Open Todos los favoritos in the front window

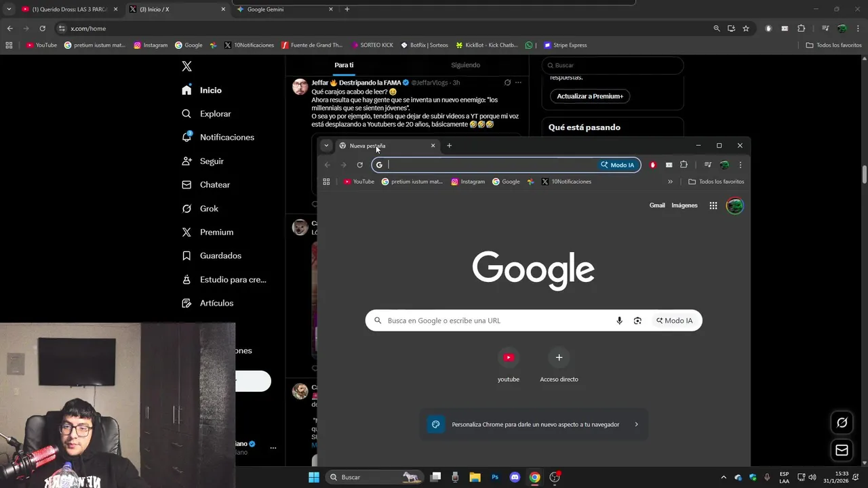[716, 182]
